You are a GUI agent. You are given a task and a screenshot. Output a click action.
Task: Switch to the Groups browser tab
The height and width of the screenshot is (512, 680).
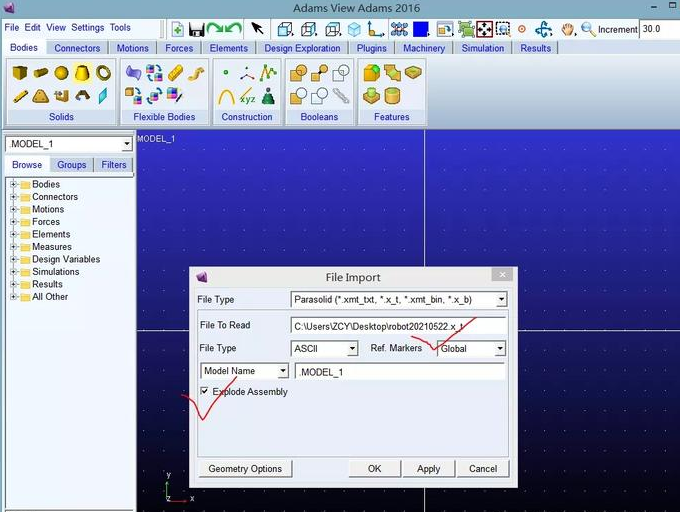click(x=72, y=165)
